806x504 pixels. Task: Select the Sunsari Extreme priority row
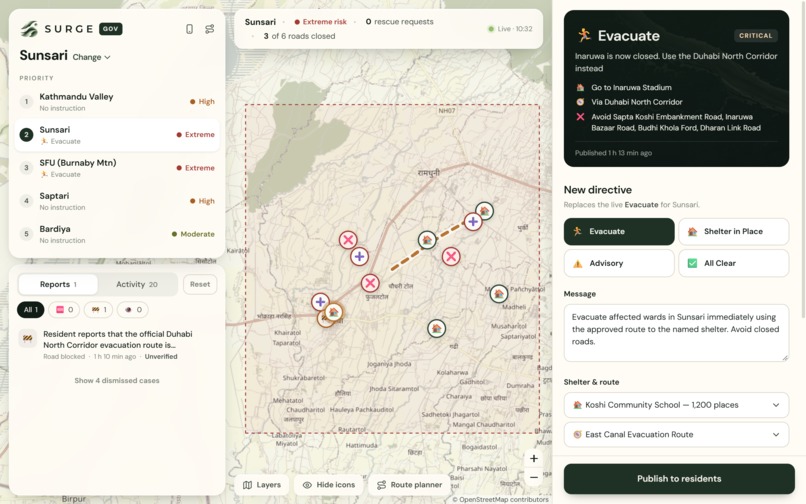click(x=117, y=135)
